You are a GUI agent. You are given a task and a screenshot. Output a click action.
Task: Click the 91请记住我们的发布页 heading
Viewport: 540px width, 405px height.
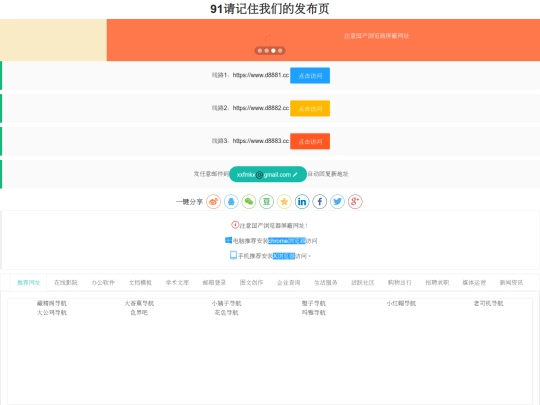point(270,9)
